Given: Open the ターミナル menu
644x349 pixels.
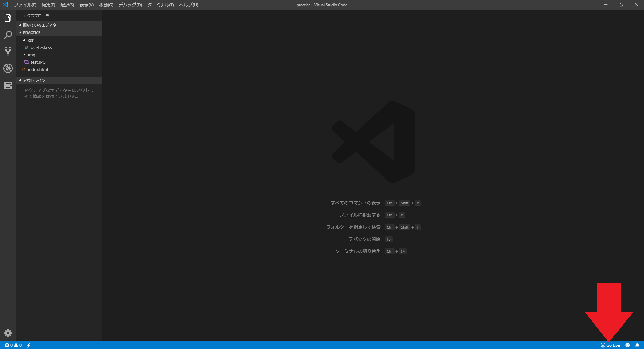Looking at the screenshot, I should click(x=160, y=5).
